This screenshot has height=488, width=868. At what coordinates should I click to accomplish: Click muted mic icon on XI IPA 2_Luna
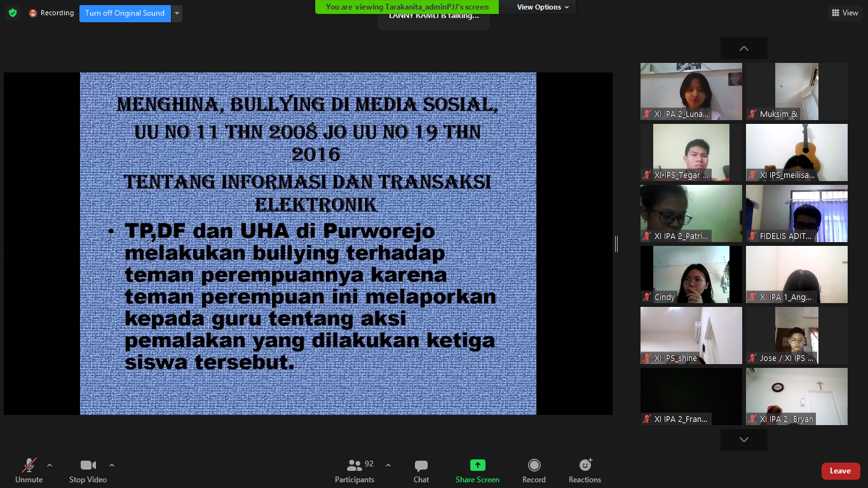(648, 114)
